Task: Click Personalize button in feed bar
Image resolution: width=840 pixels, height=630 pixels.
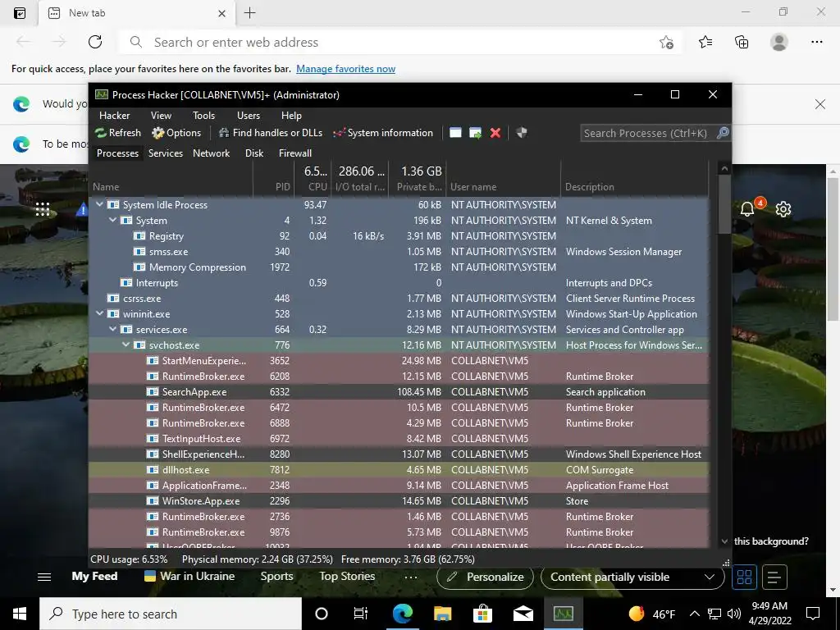Action: [485, 577]
